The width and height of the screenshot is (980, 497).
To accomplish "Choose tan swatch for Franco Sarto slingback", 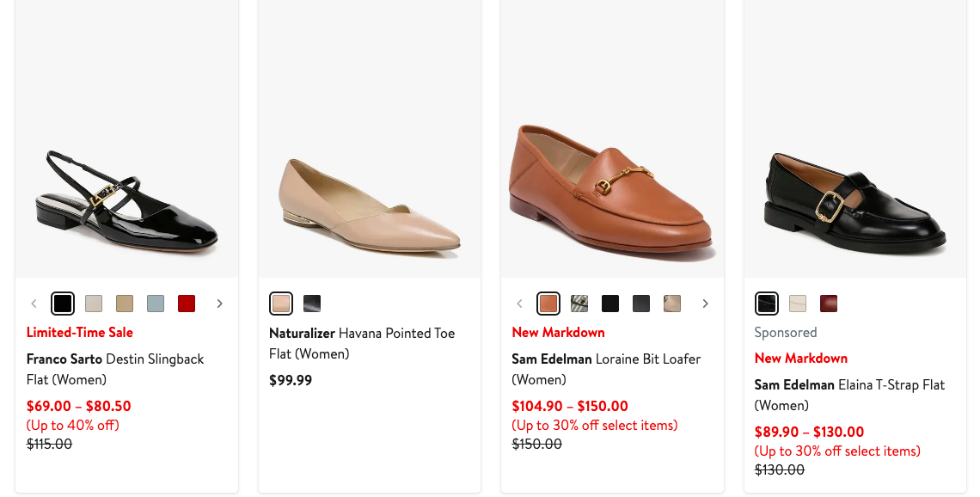I will [125, 304].
